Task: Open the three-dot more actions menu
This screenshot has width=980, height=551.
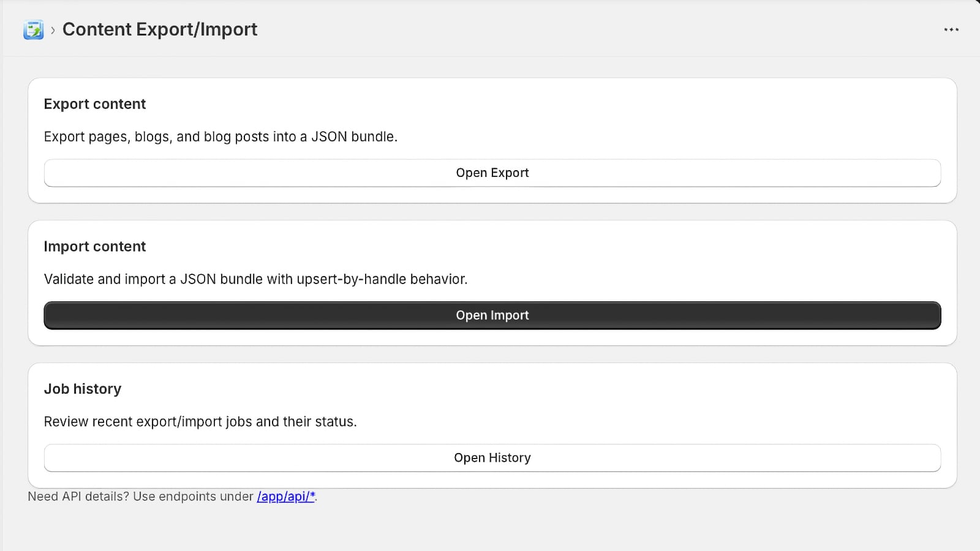Action: coord(951,29)
